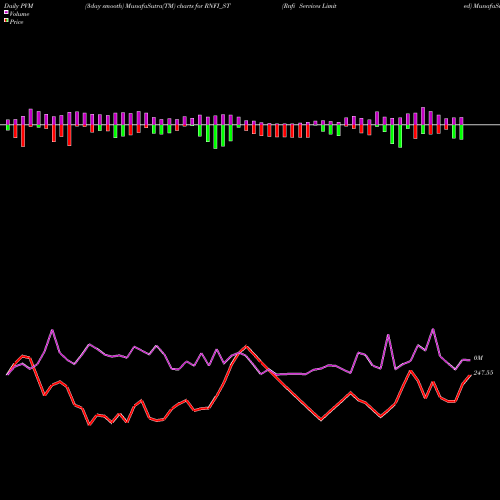The image size is (500, 500).
Task: Click the green-red Price legend swatch
Action: tap(6, 20)
